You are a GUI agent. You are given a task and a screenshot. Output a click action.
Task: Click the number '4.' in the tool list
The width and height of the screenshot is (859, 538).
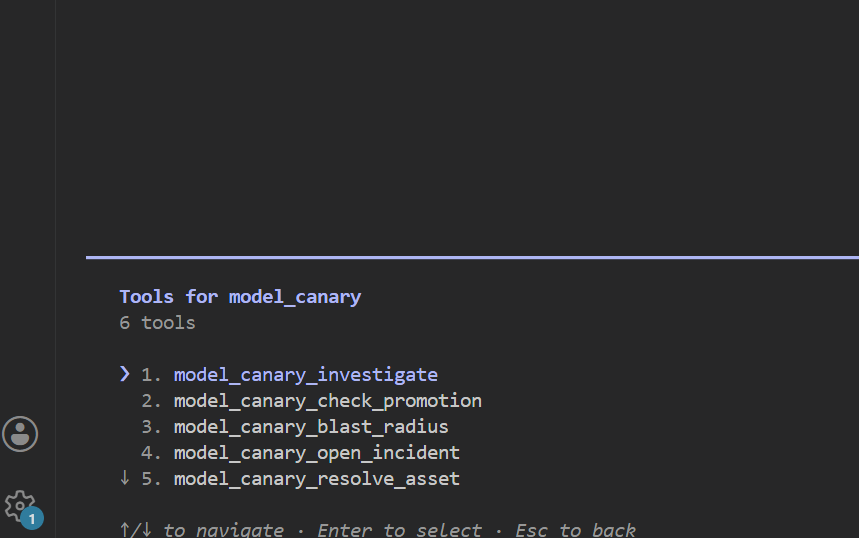pos(152,453)
